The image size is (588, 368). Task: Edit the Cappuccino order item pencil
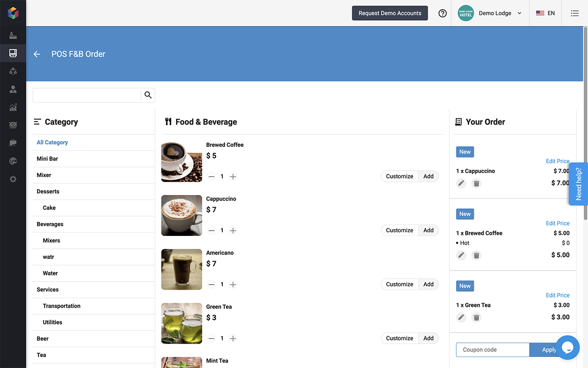coord(461,184)
